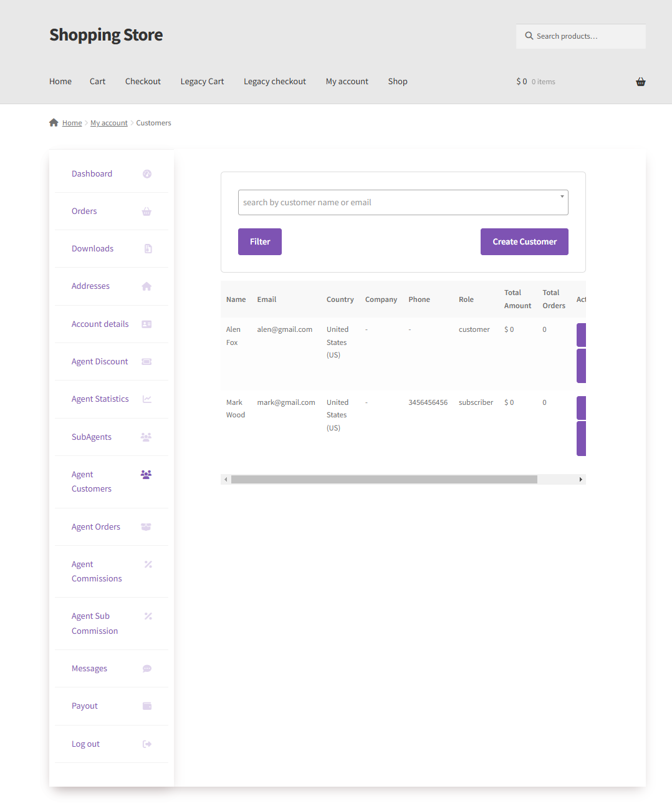672x806 pixels.
Task: Click the scrollbar left arrow
Action: 226,480
